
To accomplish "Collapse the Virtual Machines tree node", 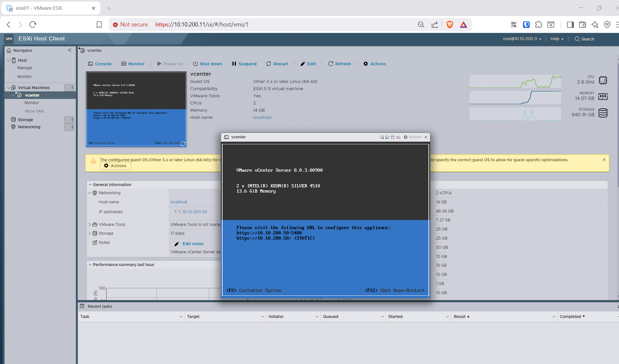I will (9, 87).
